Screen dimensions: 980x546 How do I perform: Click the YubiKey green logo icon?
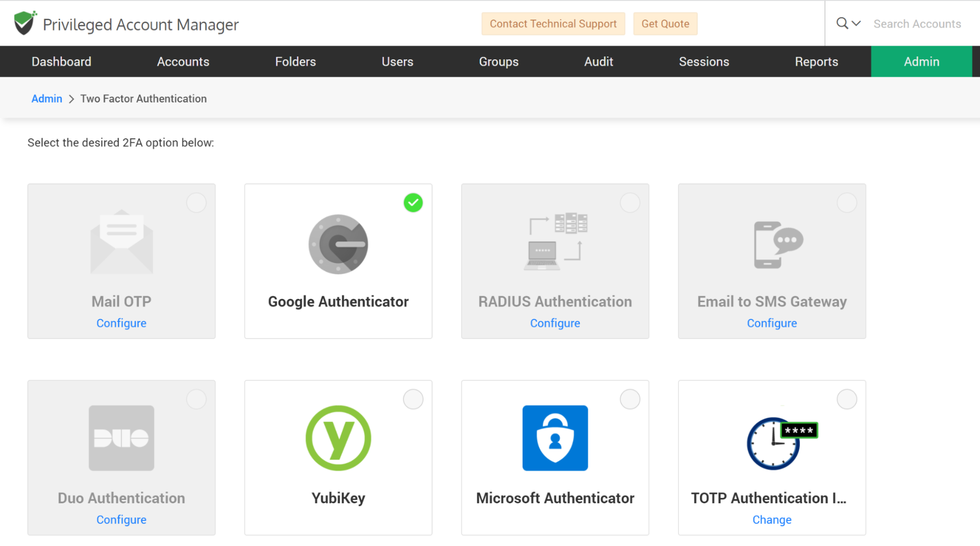338,438
